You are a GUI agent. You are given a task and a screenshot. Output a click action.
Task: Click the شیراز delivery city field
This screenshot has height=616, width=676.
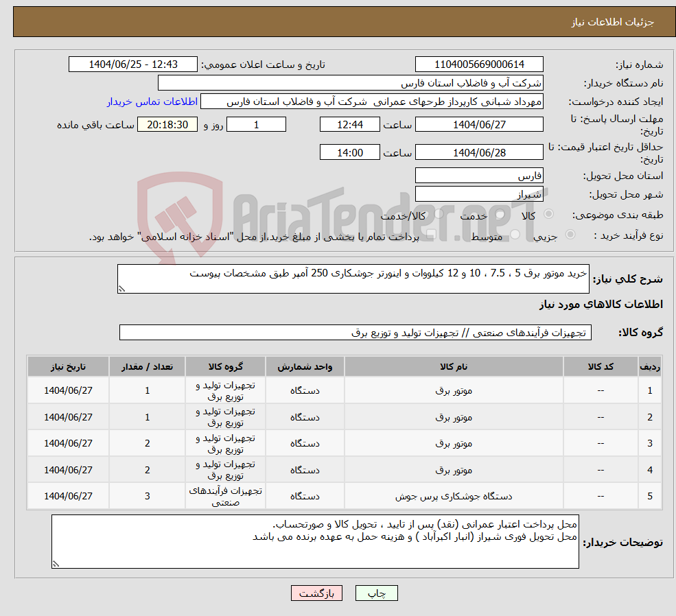478,193
